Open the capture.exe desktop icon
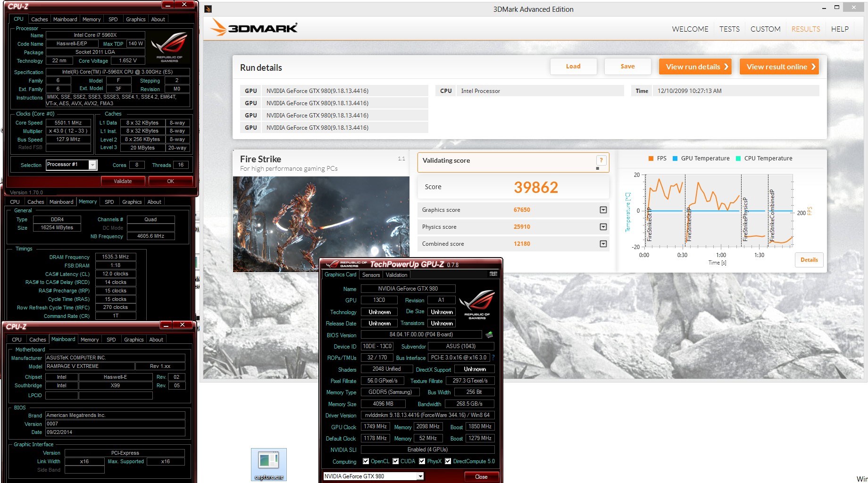The height and width of the screenshot is (483, 868). point(269,465)
